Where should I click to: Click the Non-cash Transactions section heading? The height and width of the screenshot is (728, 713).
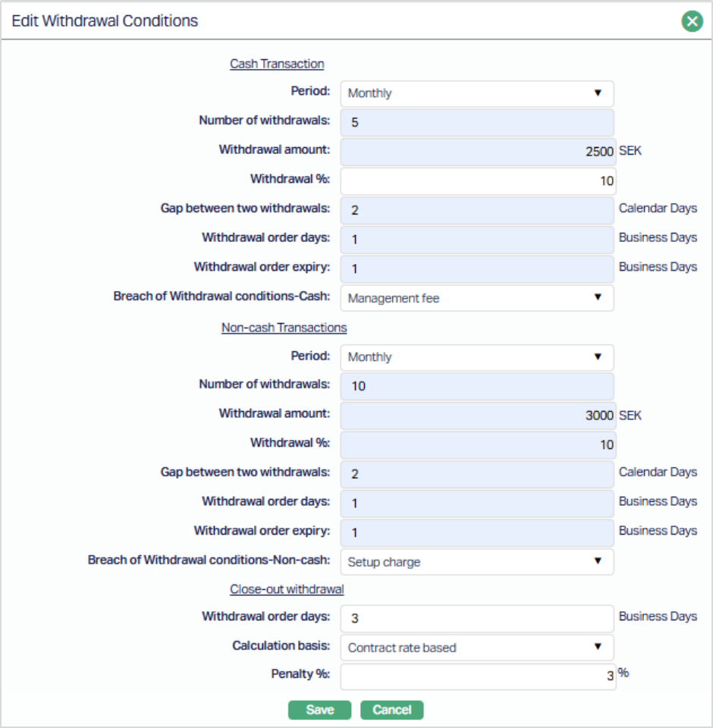pyautogui.click(x=284, y=328)
